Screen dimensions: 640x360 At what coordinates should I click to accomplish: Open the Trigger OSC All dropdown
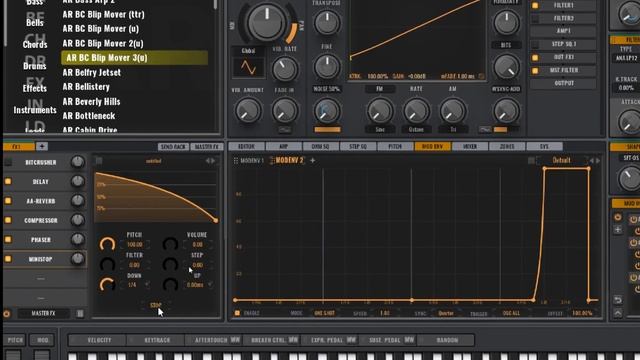[x=511, y=313]
